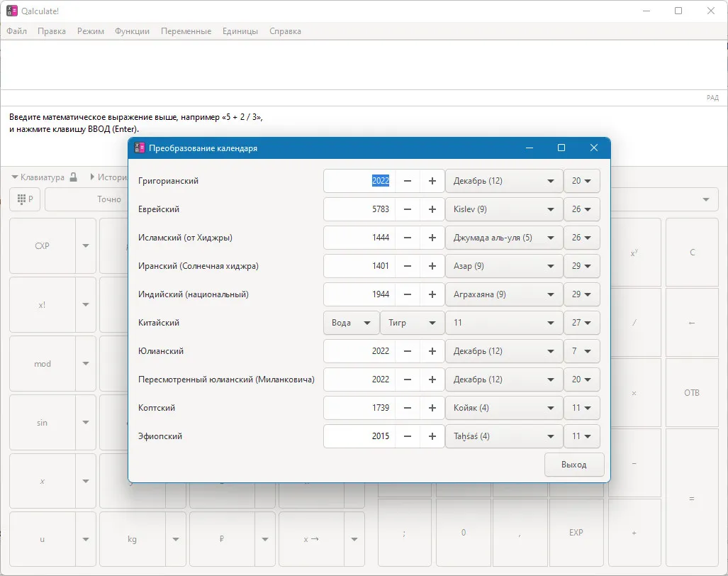Increase the Hebrew year 5783

tap(432, 209)
